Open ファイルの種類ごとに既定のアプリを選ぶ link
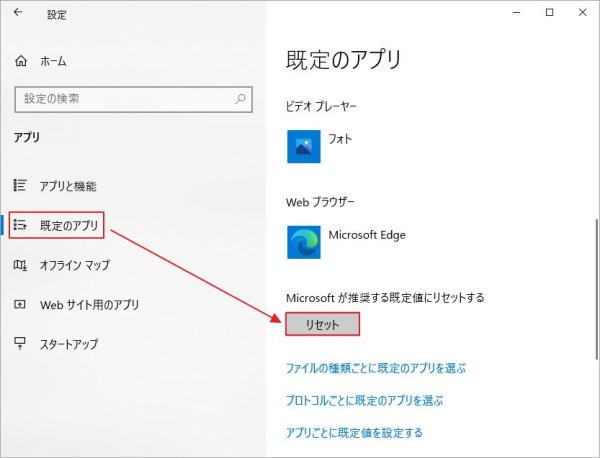The width and height of the screenshot is (600, 458). click(376, 368)
